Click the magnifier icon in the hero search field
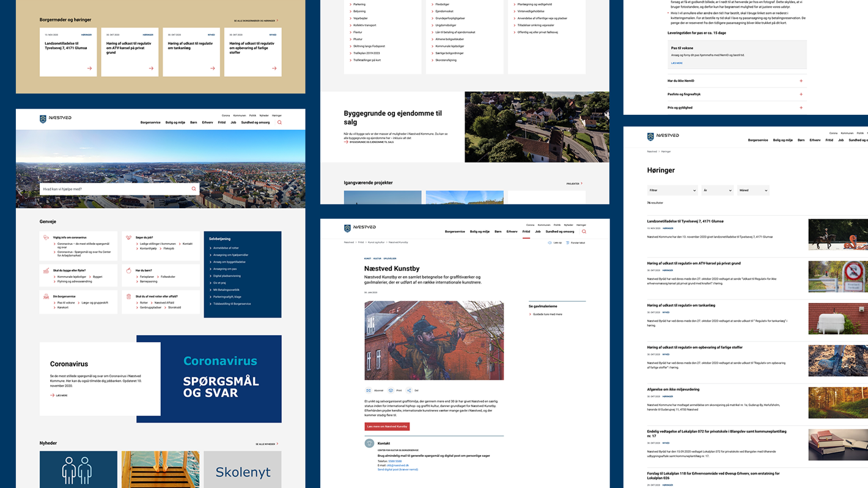The width and height of the screenshot is (868, 488). [194, 189]
